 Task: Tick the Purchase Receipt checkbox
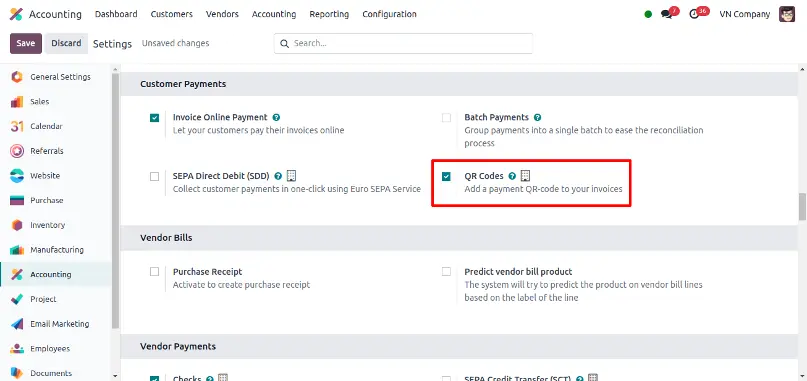pos(154,271)
